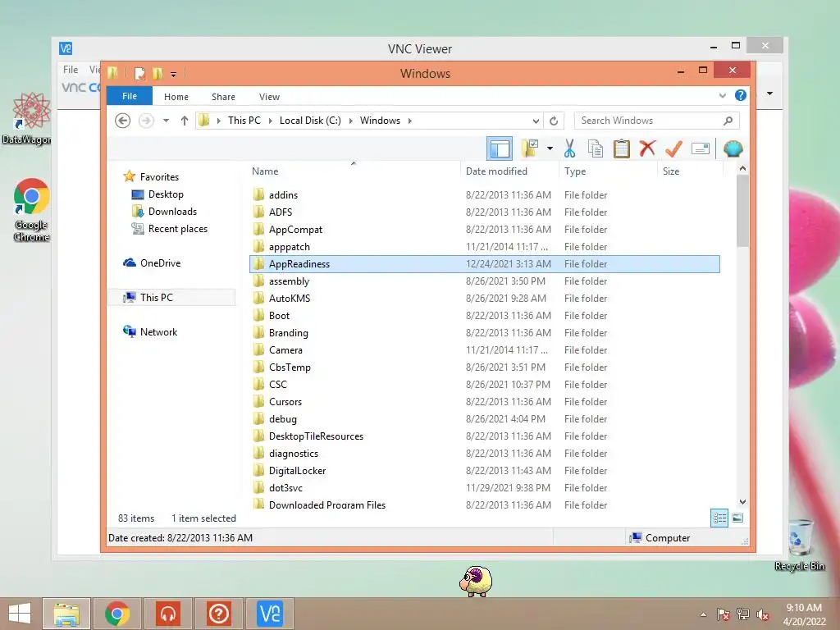Click the blue help question mark icon
This screenshot has width=840, height=630.
741,95
